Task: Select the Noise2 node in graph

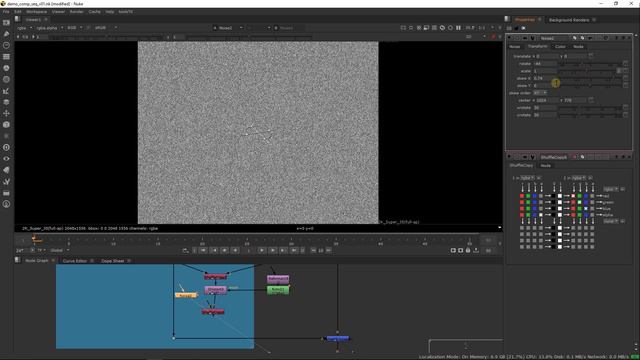Action: tap(186, 295)
